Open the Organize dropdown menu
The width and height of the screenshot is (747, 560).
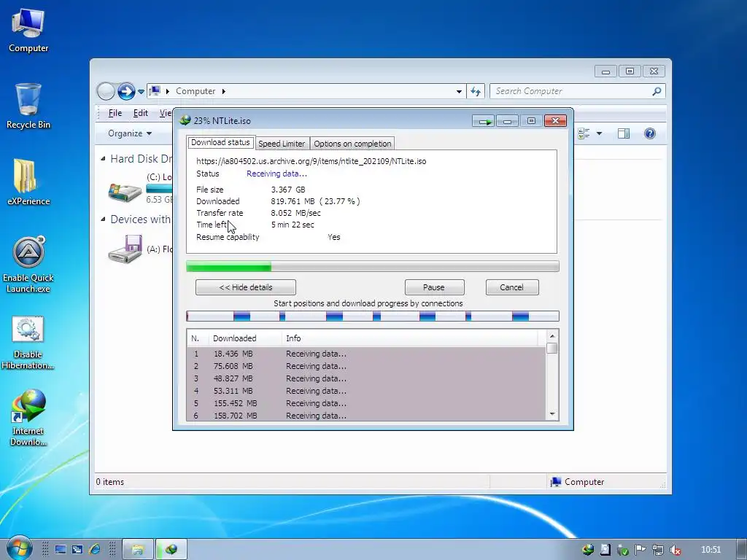coord(130,133)
